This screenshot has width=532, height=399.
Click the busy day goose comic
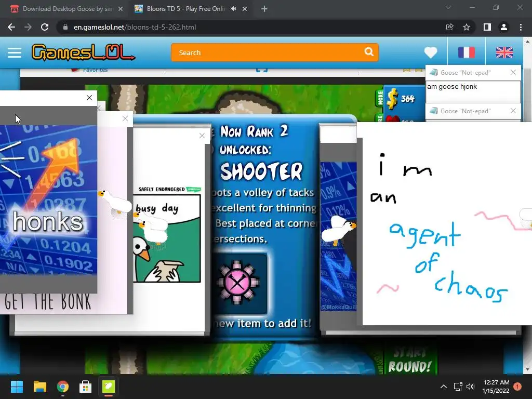(x=167, y=238)
